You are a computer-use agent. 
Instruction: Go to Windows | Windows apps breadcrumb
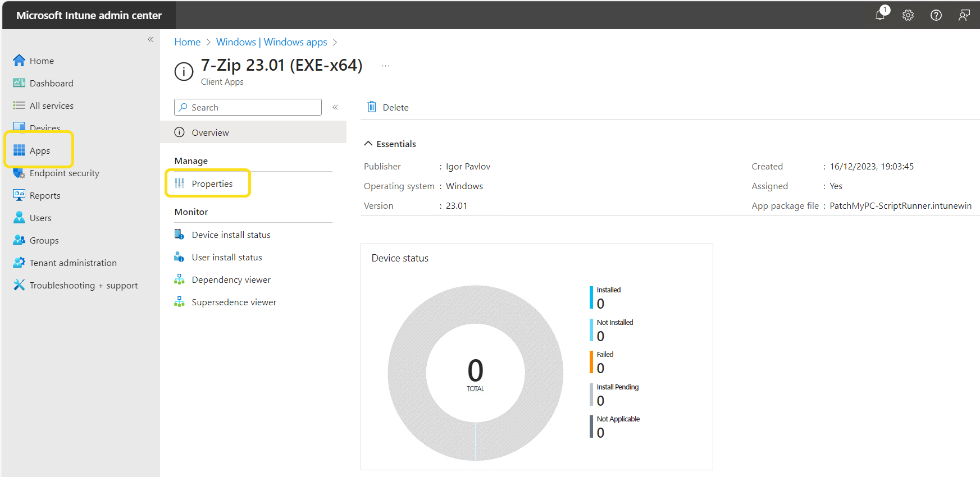point(272,42)
